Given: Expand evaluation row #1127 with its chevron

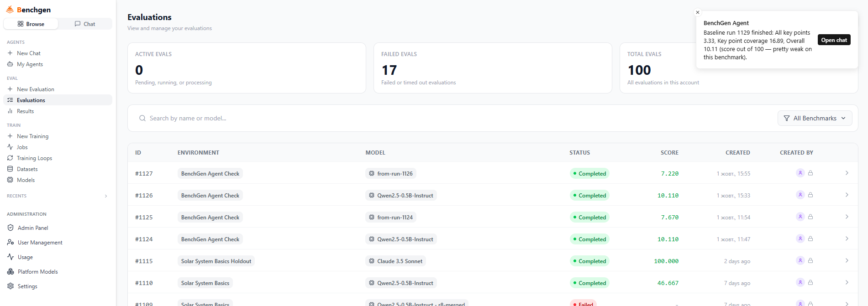Looking at the screenshot, I should point(847,173).
